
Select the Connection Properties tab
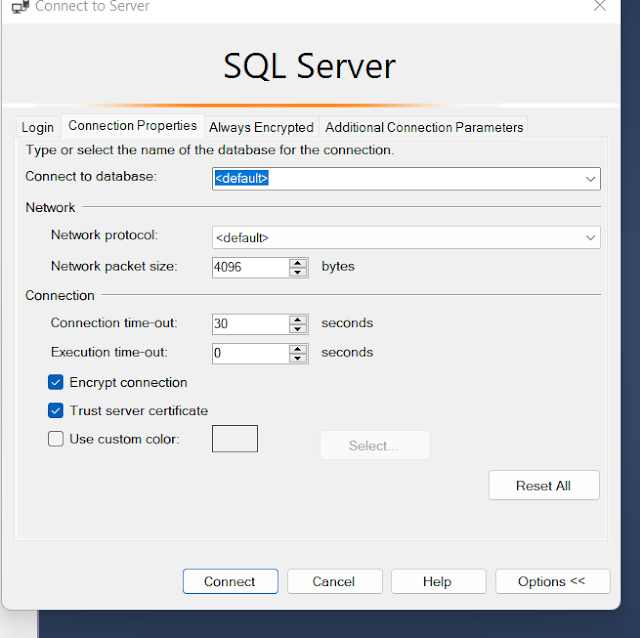click(133, 126)
